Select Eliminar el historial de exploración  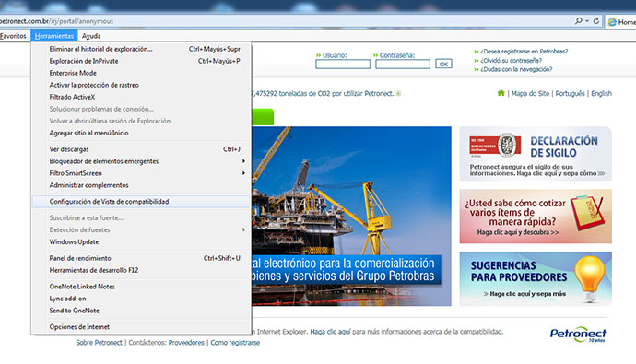[141, 49]
